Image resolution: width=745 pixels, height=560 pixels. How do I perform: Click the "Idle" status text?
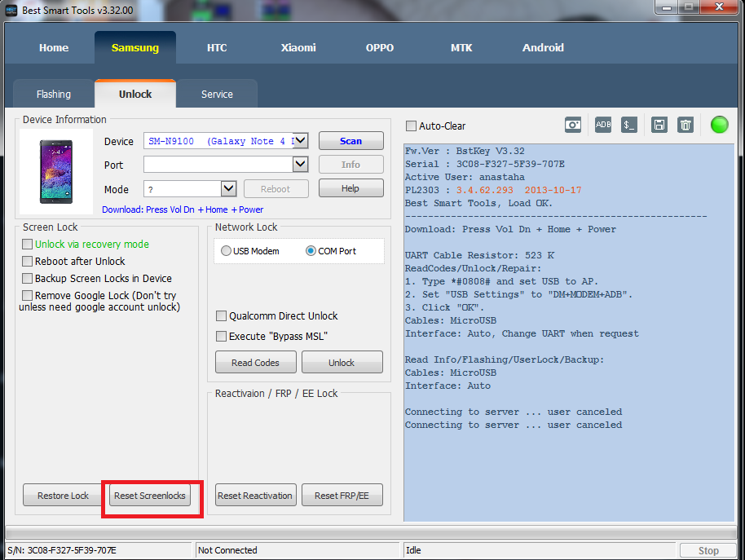[x=413, y=550]
